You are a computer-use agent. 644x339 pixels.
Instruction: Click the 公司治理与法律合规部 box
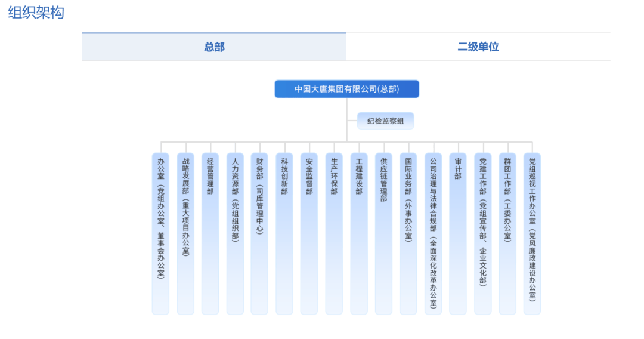(x=434, y=234)
